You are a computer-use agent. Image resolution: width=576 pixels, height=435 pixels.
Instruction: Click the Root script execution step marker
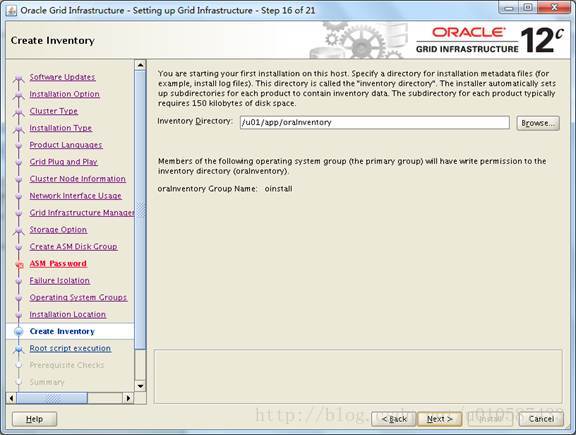(18, 349)
